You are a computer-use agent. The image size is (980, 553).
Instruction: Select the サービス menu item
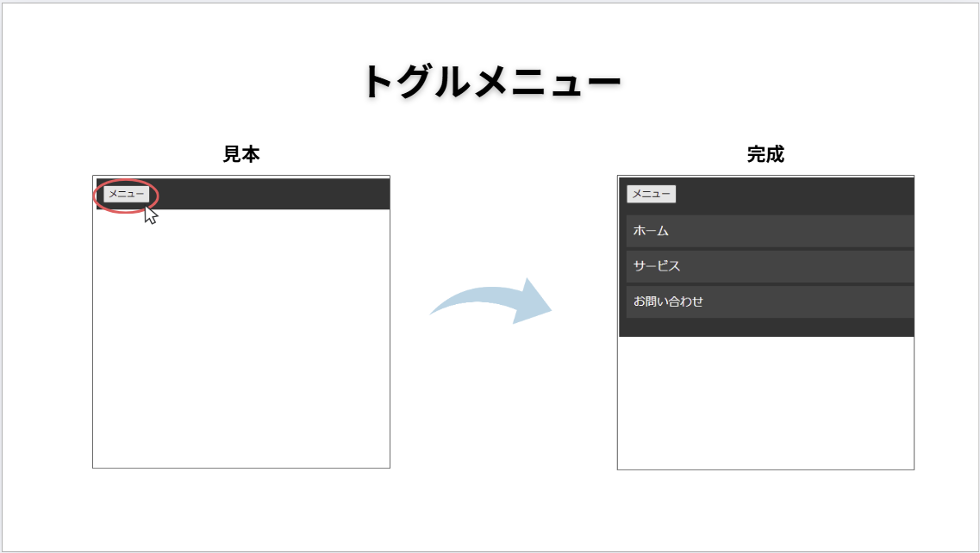click(x=690, y=265)
